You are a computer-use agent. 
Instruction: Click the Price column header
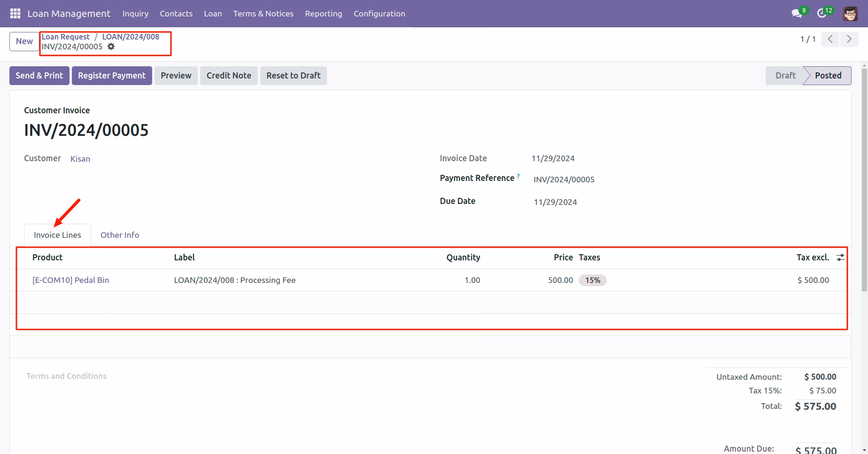(563, 258)
